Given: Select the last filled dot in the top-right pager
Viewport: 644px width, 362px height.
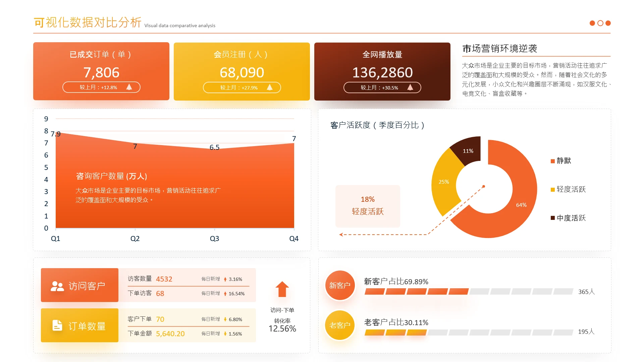Looking at the screenshot, I should (608, 23).
